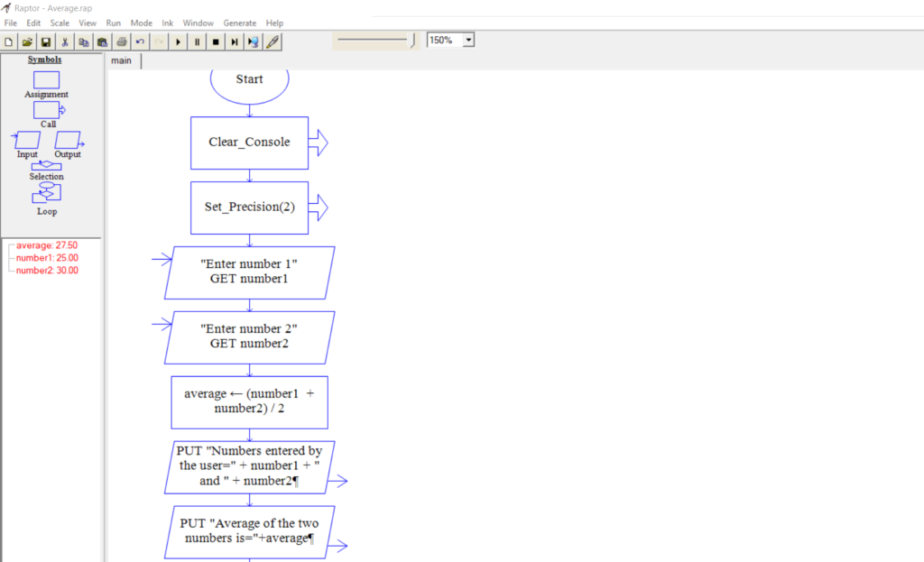The height and width of the screenshot is (562, 924).
Task: Save the Average.rap flowchart
Action: (46, 41)
